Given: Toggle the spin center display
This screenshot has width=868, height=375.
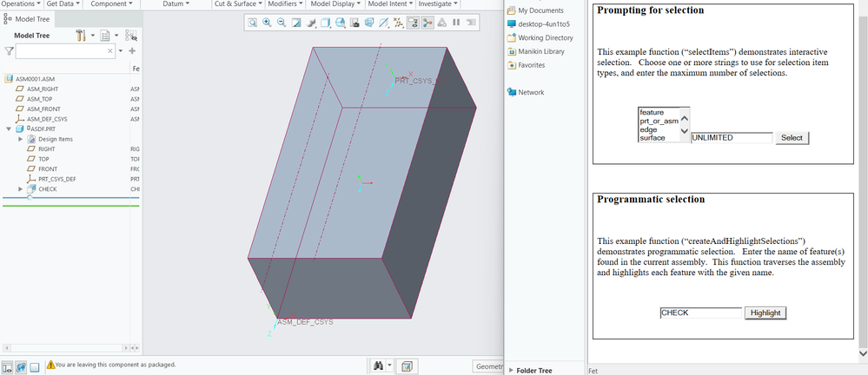Looking at the screenshot, I should [427, 23].
